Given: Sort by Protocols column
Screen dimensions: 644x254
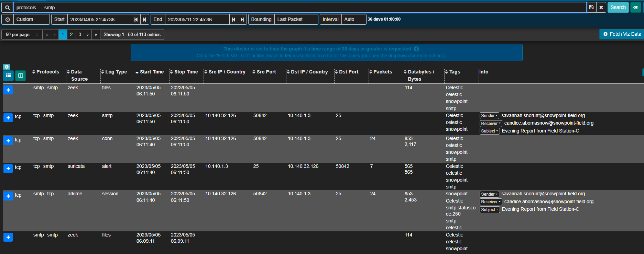Looking at the screenshot, I should point(45,72).
